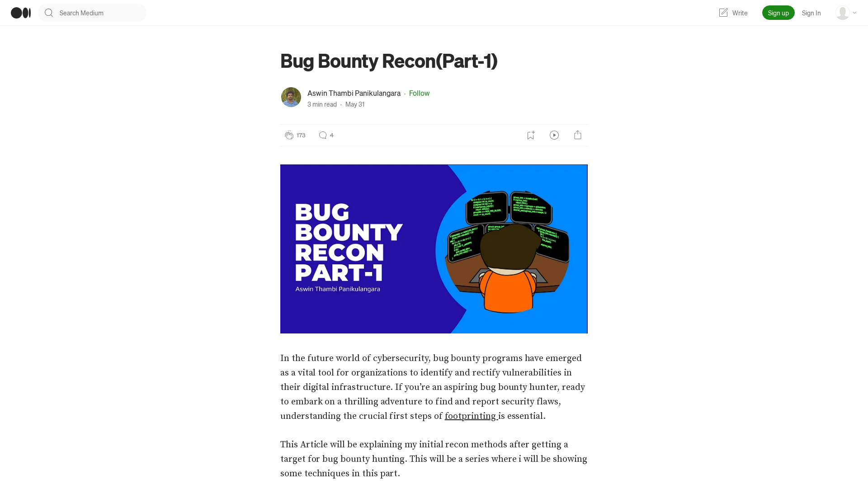Click the share article icon
The height and width of the screenshot is (488, 868).
578,135
